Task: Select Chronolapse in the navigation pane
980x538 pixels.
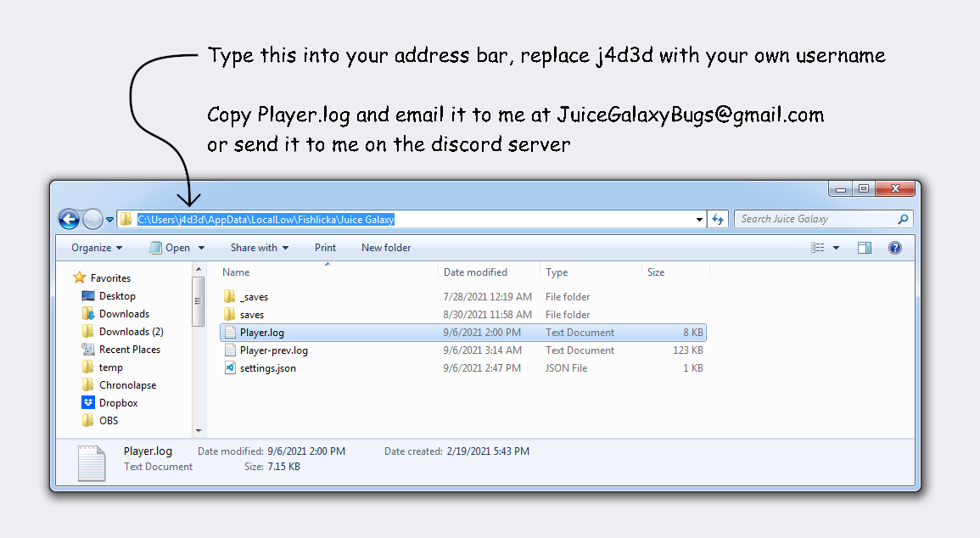Action: point(127,385)
